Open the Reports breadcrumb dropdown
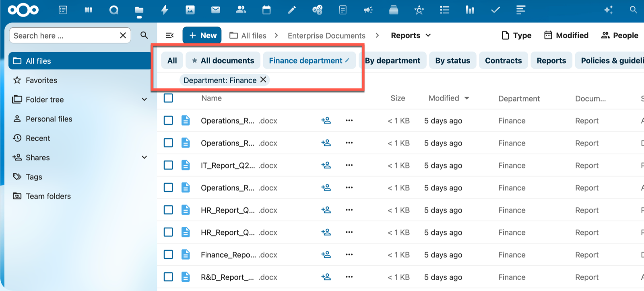Screen dimensions: 644x291 428,35
